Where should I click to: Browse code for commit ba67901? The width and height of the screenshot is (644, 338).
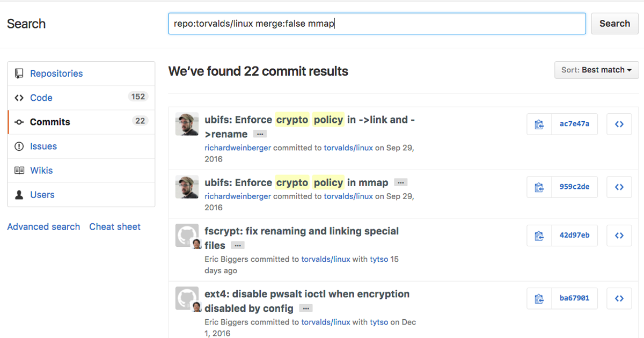click(619, 298)
